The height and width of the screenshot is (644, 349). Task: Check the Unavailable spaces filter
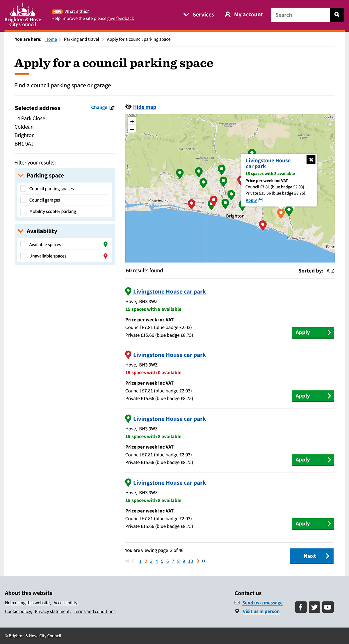24,256
